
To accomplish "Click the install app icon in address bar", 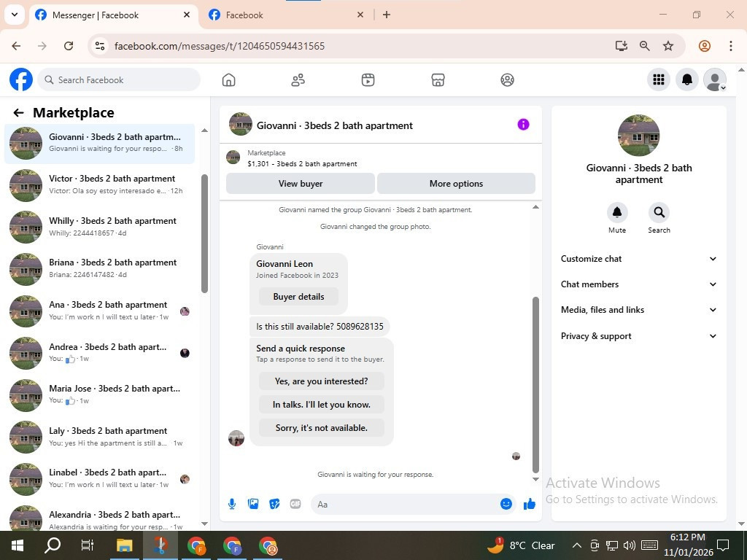I will [621, 46].
